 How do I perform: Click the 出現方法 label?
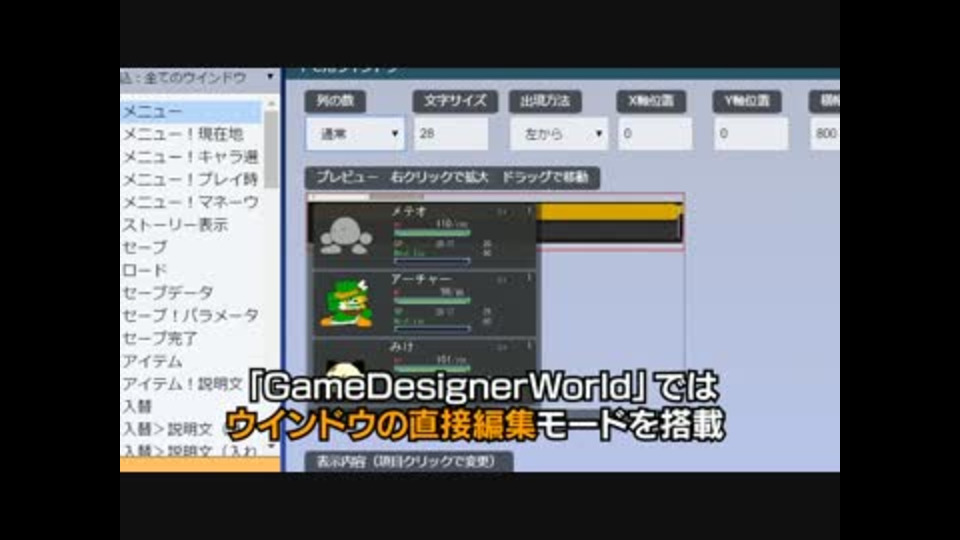545,101
